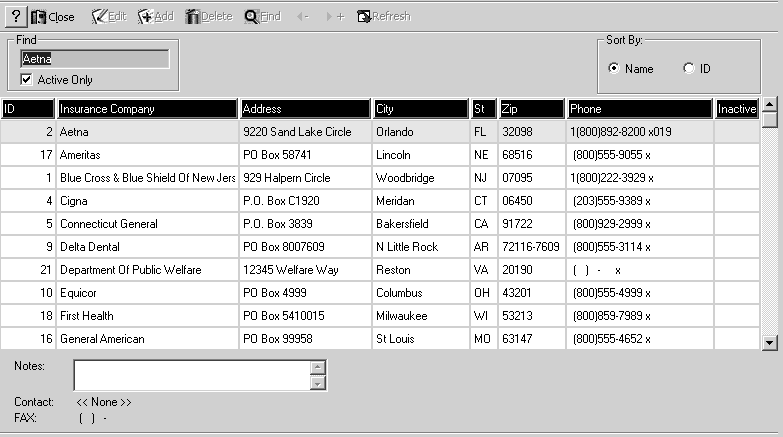The image size is (783, 437).
Task: Click the City column header
Action: 421,109
